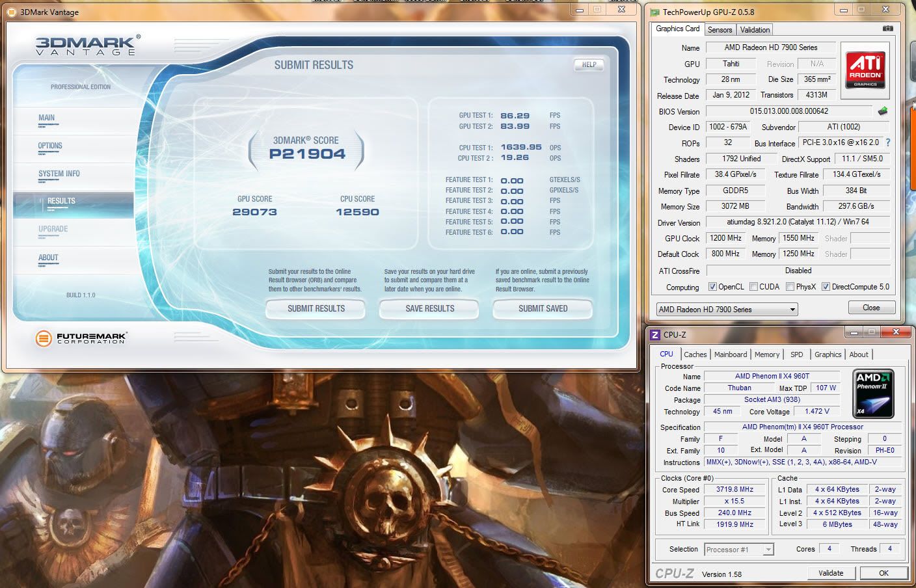This screenshot has height=588, width=916.
Task: Open the Graphics tab in CPU-Z
Action: click(x=828, y=354)
